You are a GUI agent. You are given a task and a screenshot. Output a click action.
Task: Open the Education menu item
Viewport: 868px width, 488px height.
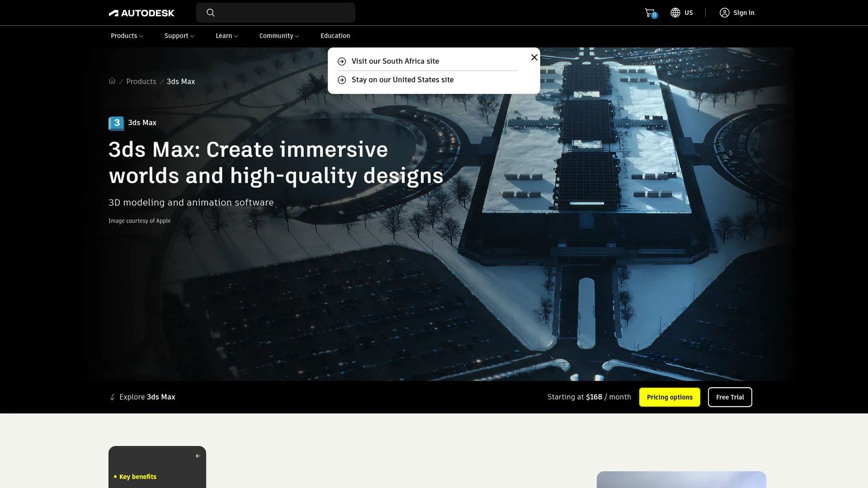pyautogui.click(x=335, y=36)
